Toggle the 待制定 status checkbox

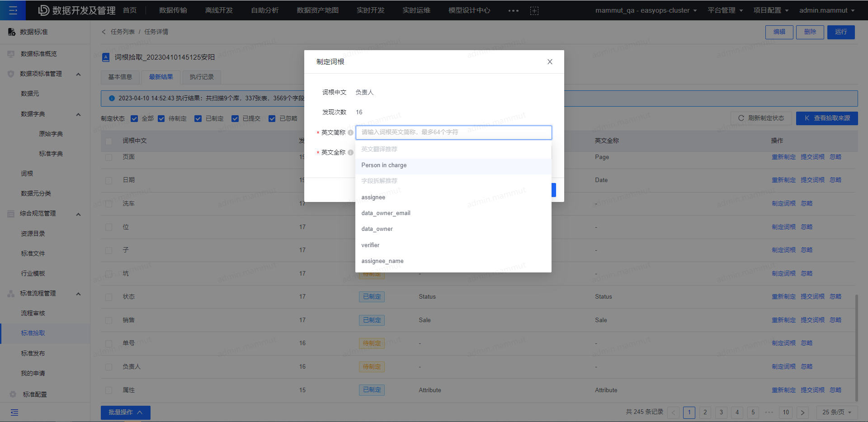point(161,118)
